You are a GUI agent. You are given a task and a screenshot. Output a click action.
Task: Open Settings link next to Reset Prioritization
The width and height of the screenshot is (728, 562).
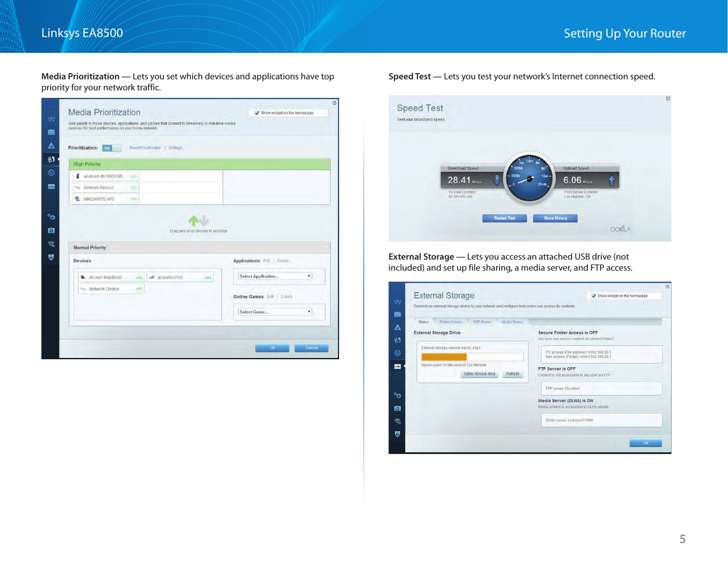[175, 148]
